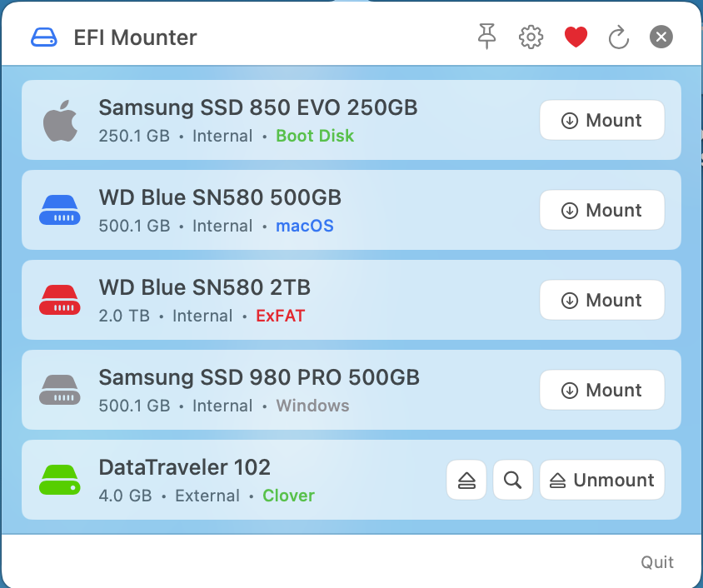Viewport: 703px width, 588px height.
Task: Select the Samsung SSD 980 PRO 500GB name
Action: click(x=259, y=377)
